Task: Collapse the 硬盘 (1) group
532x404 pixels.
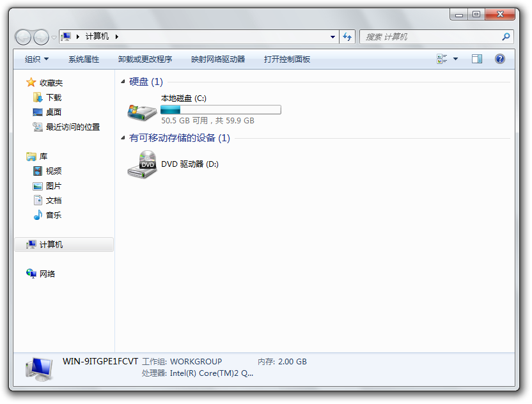Action: [x=123, y=81]
